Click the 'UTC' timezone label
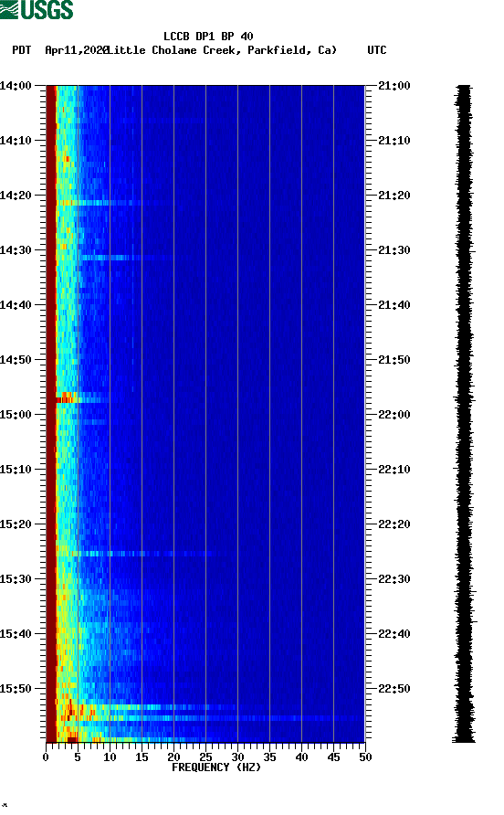 [x=377, y=50]
